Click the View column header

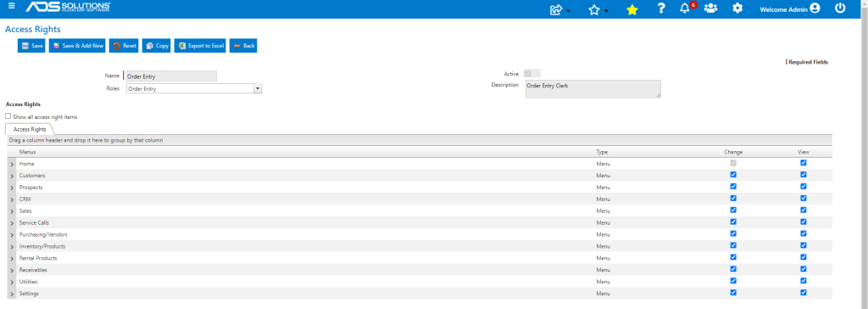804,151
